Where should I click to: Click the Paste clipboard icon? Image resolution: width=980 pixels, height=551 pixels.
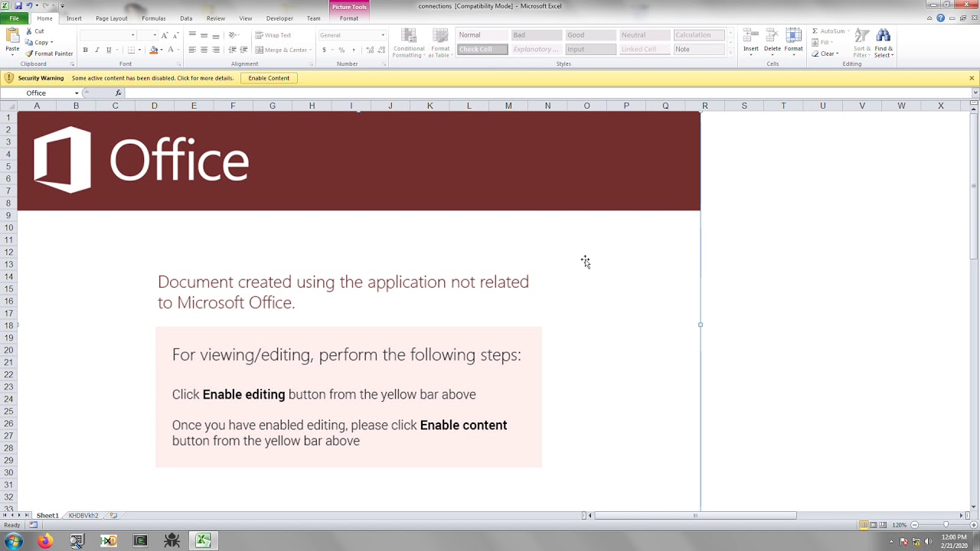coord(12,36)
